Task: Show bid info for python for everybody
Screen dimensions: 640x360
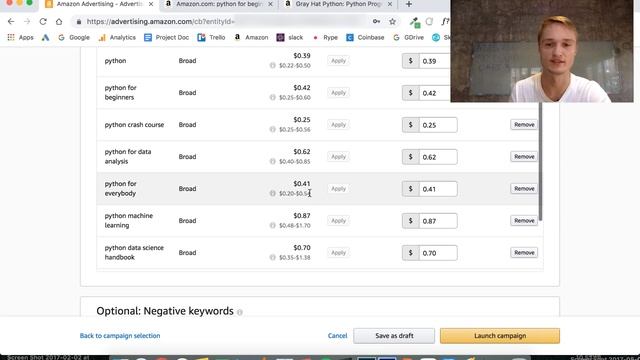Action: [273, 193]
